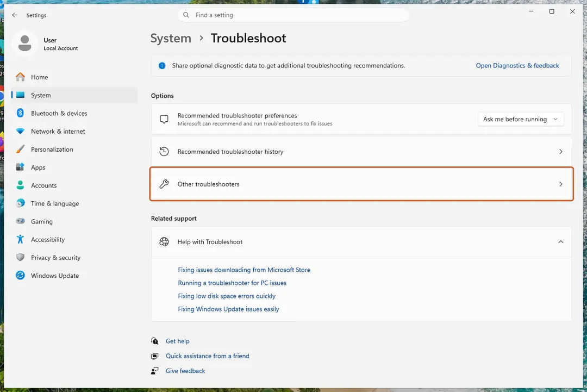Click the Apps icon in sidebar
587x392 pixels.
pyautogui.click(x=20, y=167)
